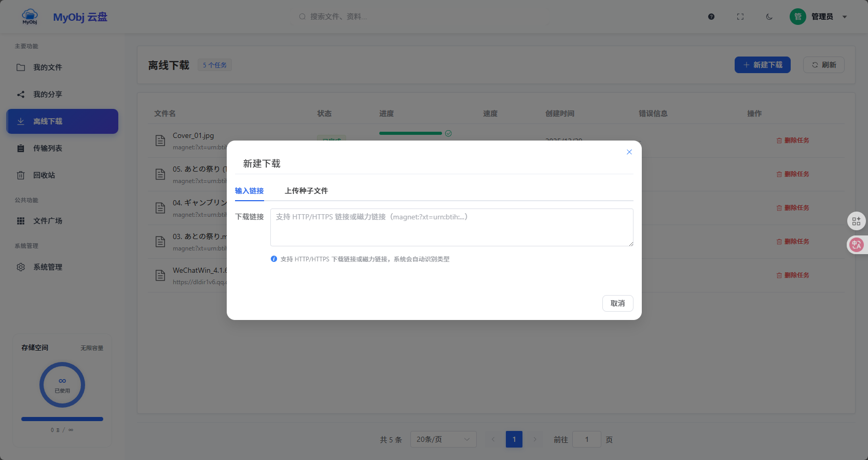Expand the 20条/页 page size dropdown
Image resolution: width=868 pixels, height=460 pixels.
443,439
